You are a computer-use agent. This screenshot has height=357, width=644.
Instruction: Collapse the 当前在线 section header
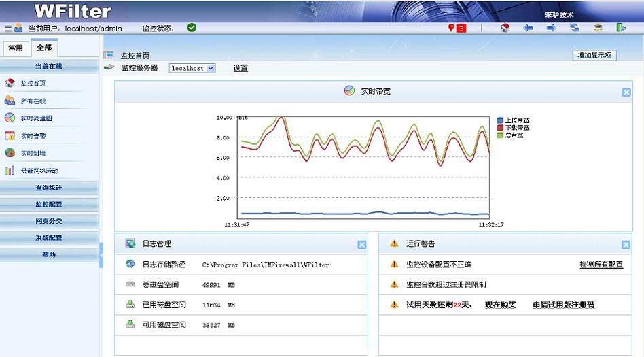pyautogui.click(x=49, y=66)
